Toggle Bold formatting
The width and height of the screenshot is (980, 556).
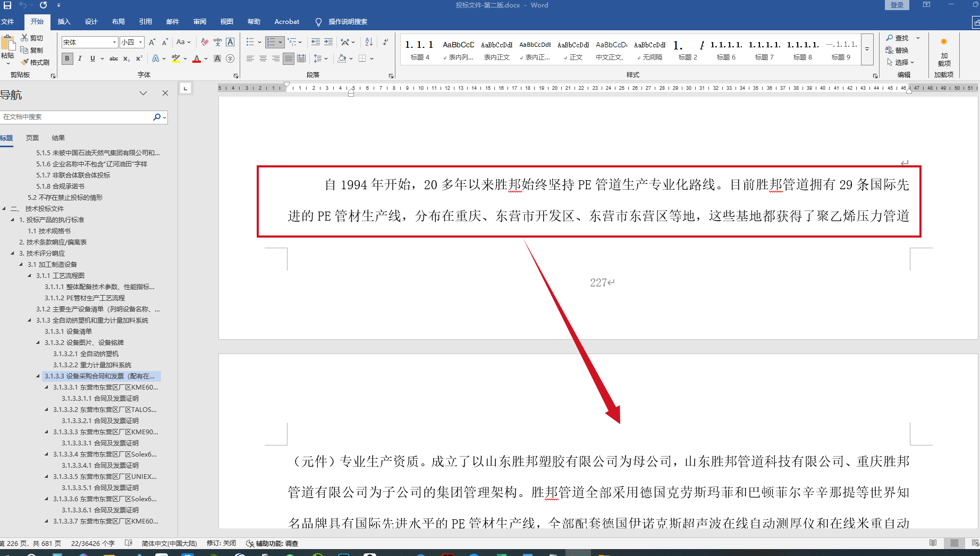click(x=67, y=58)
